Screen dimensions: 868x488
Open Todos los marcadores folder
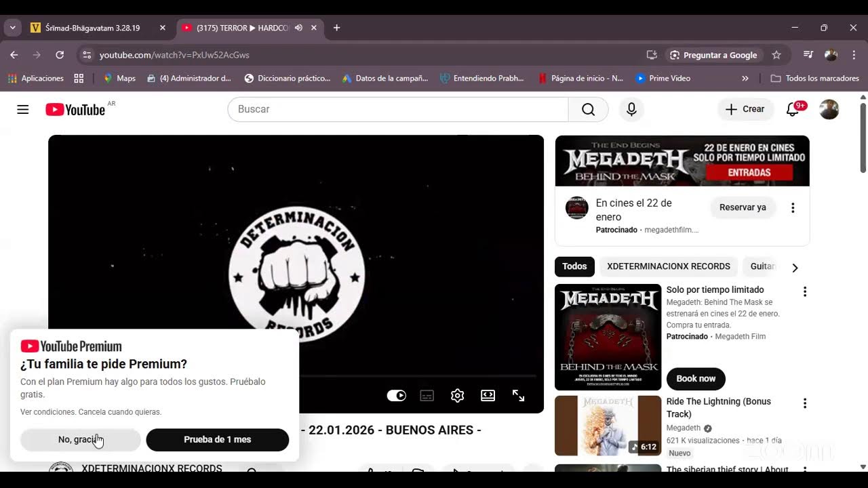pos(815,79)
